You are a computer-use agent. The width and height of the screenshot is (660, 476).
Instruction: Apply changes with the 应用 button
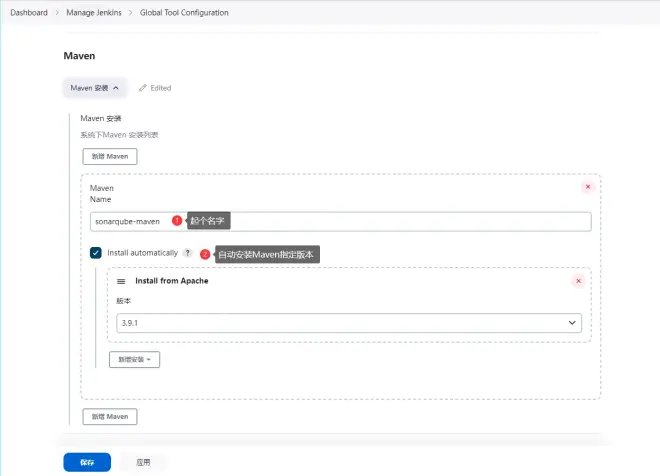click(x=143, y=462)
